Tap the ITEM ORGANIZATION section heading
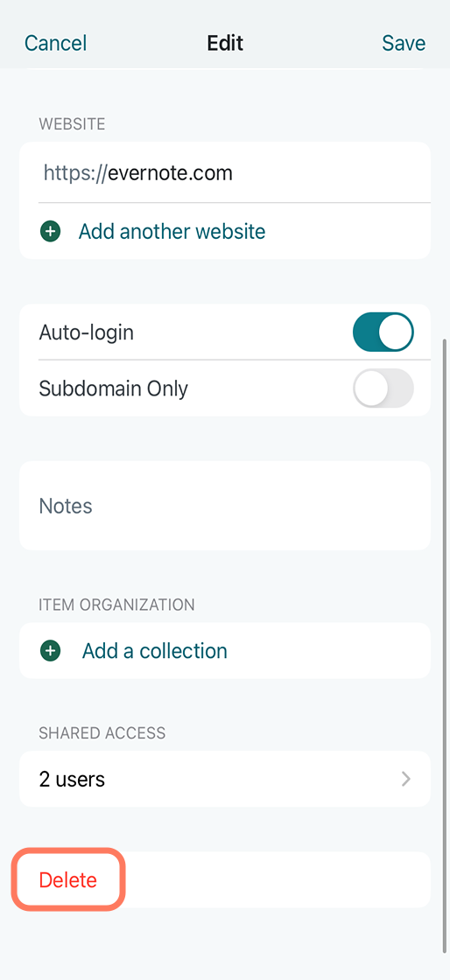The height and width of the screenshot is (980, 450). coord(116,605)
